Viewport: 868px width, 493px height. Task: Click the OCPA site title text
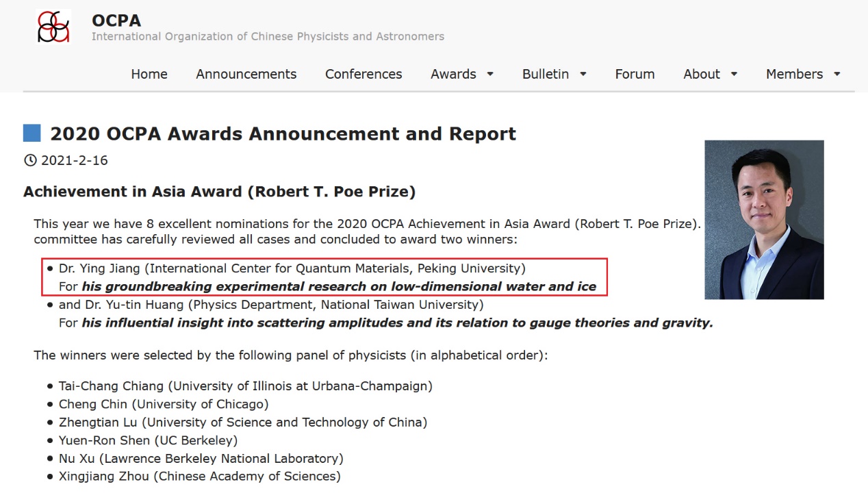point(116,21)
